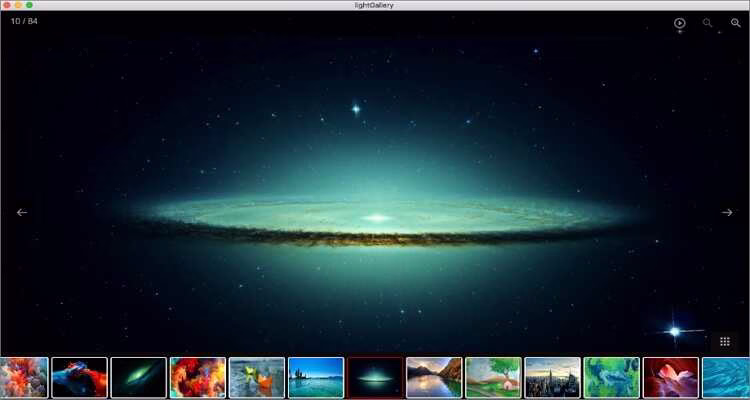Click the 10 / 84 image counter

(24, 22)
